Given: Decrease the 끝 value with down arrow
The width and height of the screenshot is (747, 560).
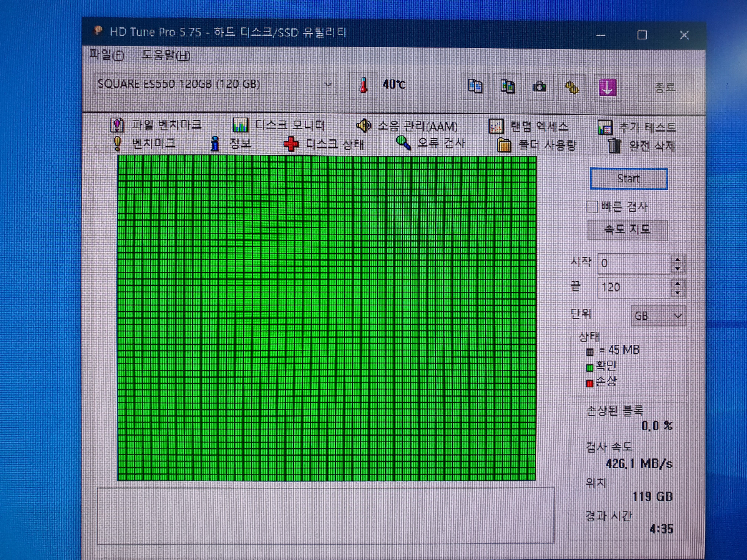Looking at the screenshot, I should click(678, 293).
